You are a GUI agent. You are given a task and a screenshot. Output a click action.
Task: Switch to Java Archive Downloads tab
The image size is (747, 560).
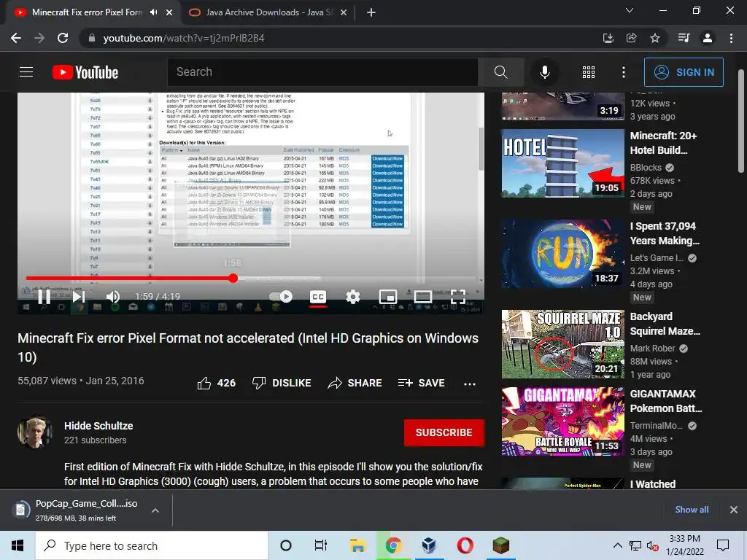click(269, 12)
